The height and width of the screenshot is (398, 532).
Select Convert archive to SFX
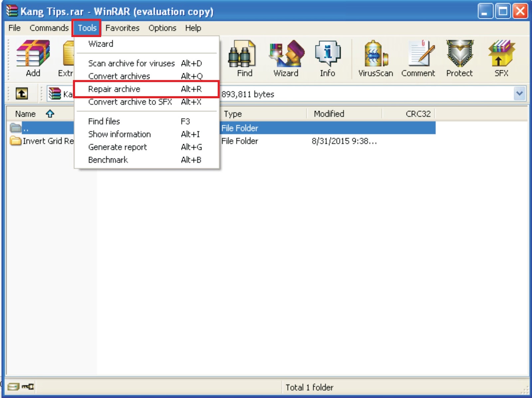tap(147, 102)
